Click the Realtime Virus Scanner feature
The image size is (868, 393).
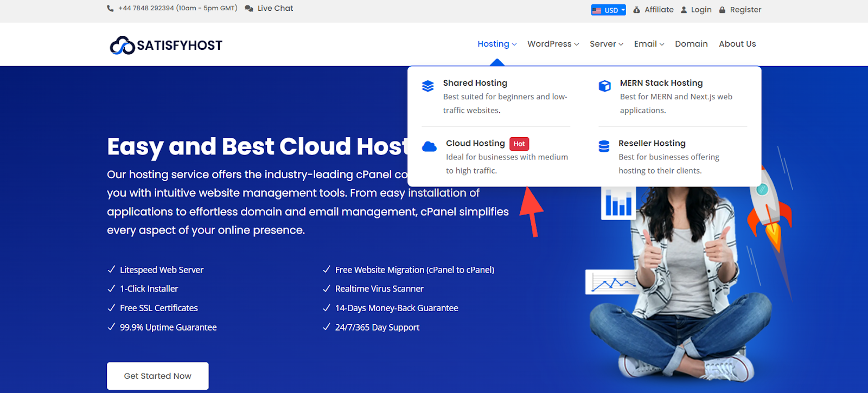click(379, 289)
